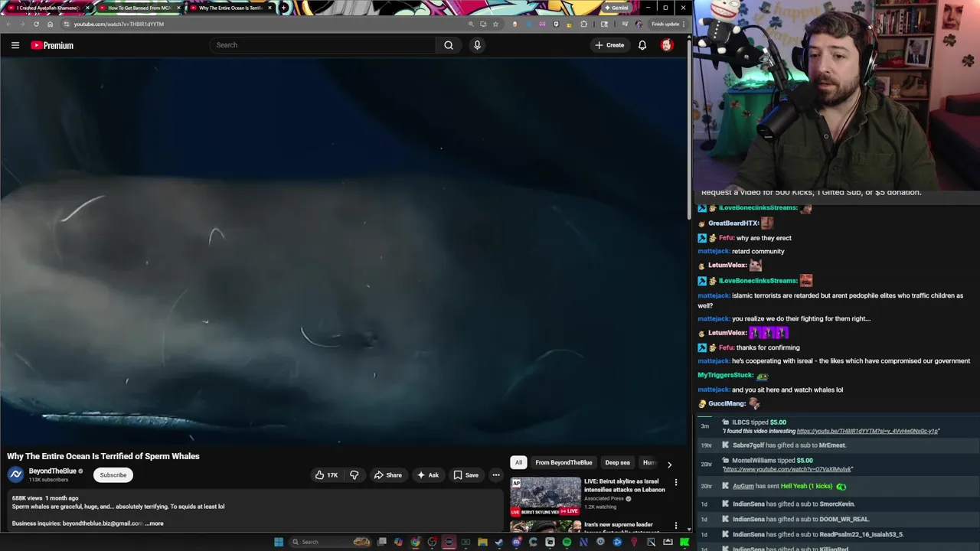Open BeyondTheBlue channel name link
980x551 pixels.
(x=53, y=471)
